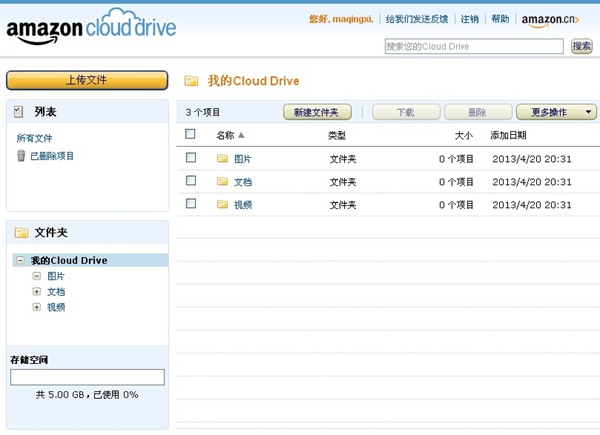Image resolution: width=600 pixels, height=435 pixels.
Task: Open the 更多操作 dropdown menu
Action: click(556, 112)
